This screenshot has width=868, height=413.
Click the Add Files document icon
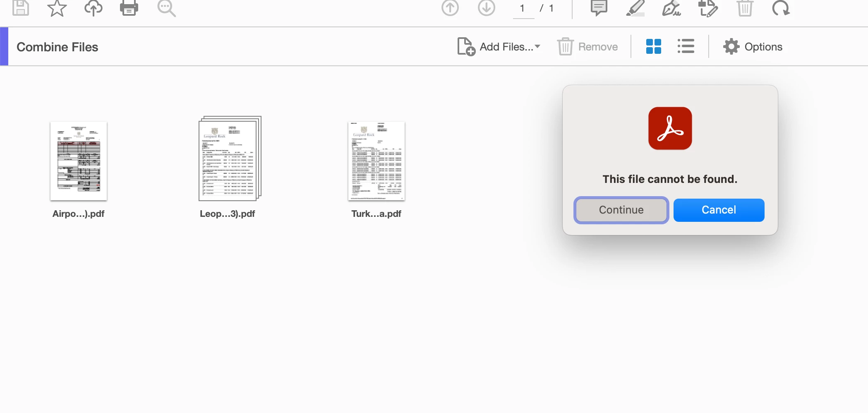(x=466, y=46)
